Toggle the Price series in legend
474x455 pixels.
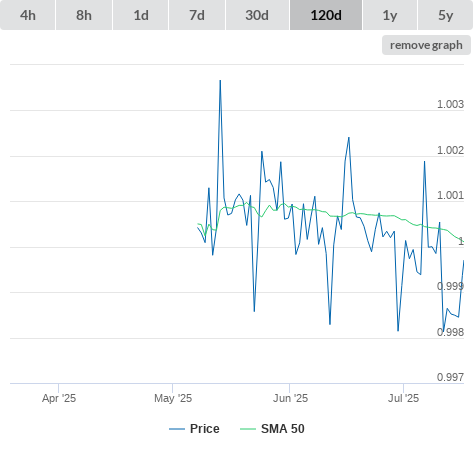tap(205, 429)
